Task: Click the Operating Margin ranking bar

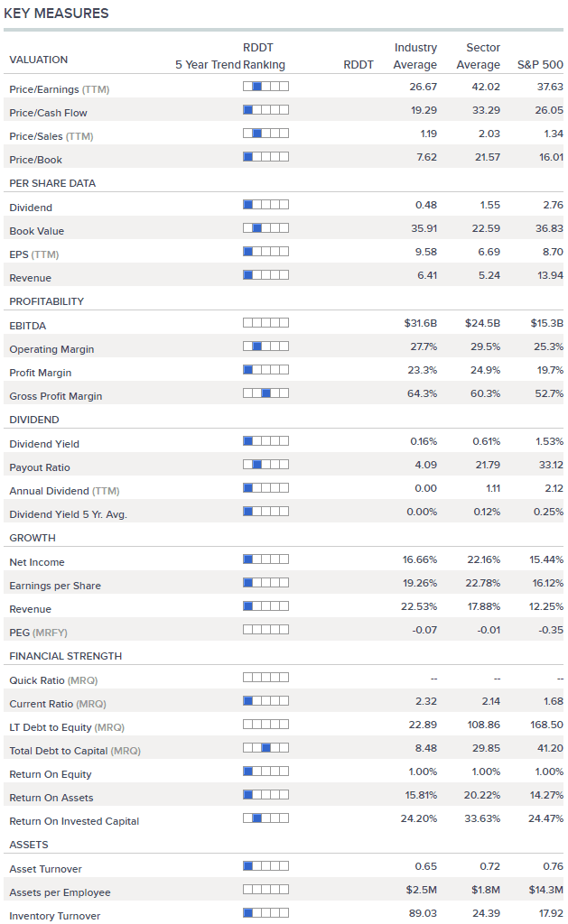Action: pyautogui.click(x=265, y=346)
